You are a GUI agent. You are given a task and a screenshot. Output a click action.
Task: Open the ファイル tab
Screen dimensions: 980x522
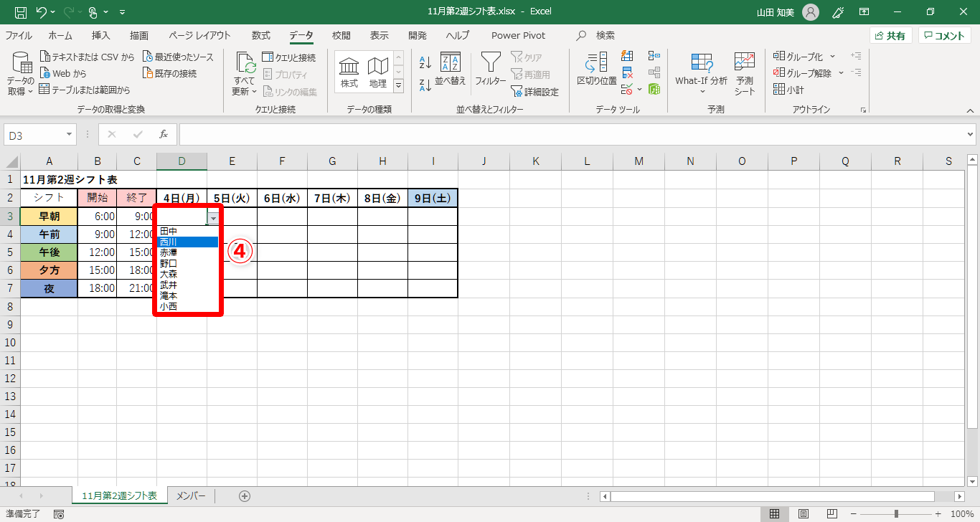point(19,35)
